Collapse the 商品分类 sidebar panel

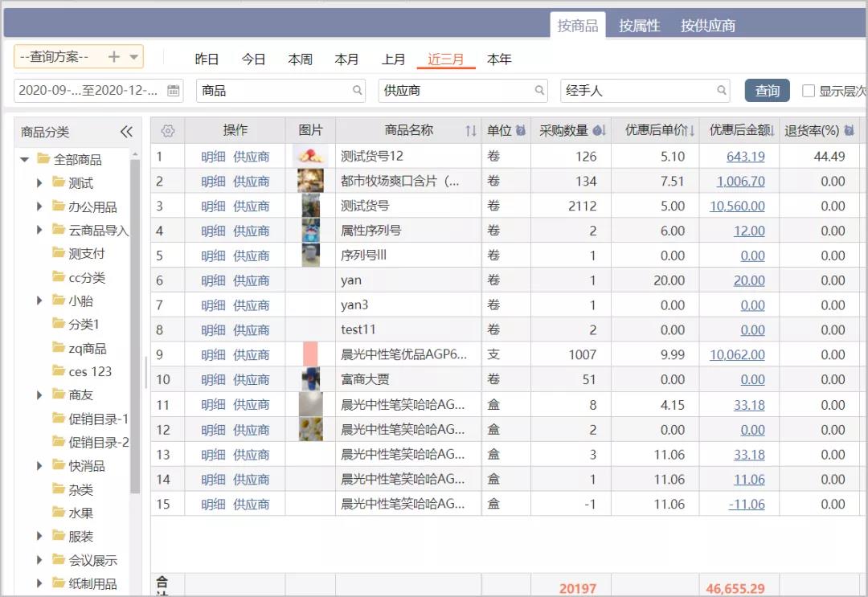(126, 132)
